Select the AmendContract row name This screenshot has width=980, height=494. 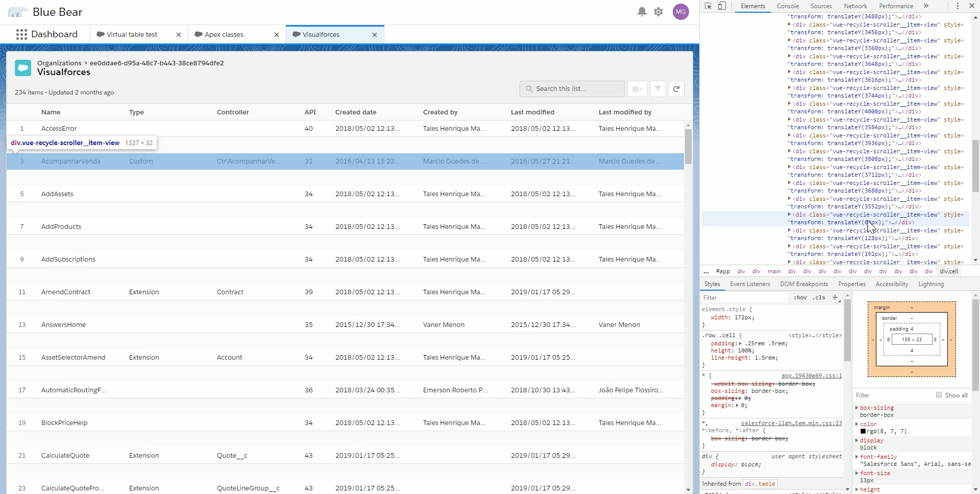pos(66,292)
